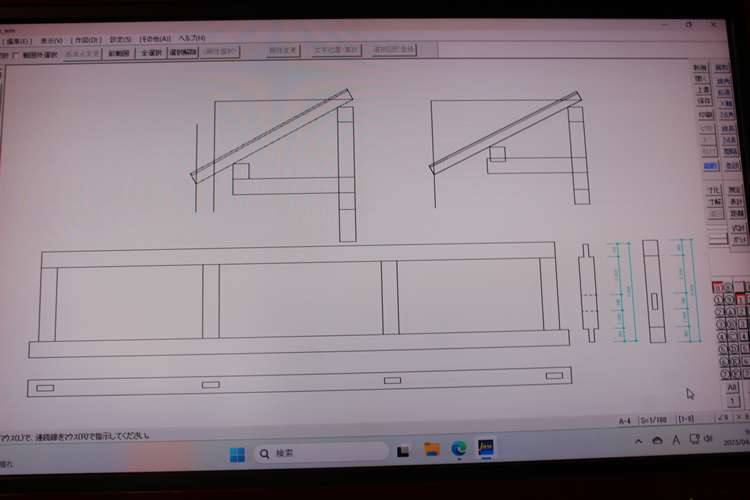This screenshot has height=500, width=750.
Task: Open the S=1/100 scale selector
Action: point(656,421)
